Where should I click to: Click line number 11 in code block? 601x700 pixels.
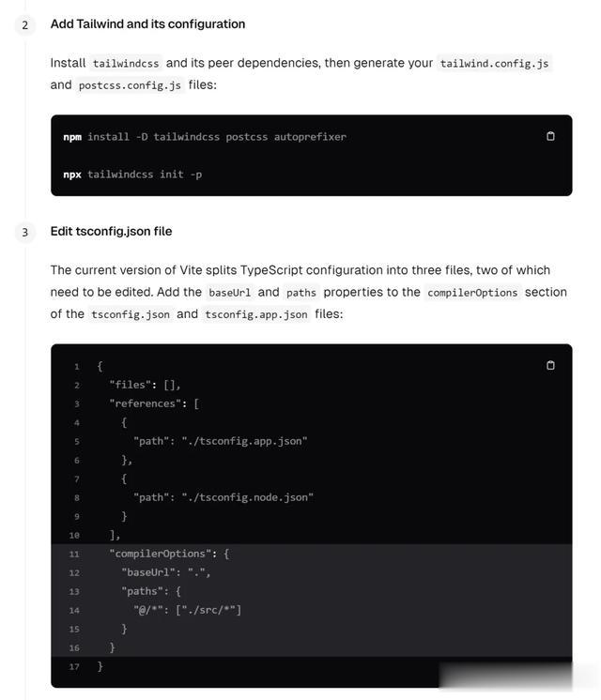pyautogui.click(x=74, y=554)
